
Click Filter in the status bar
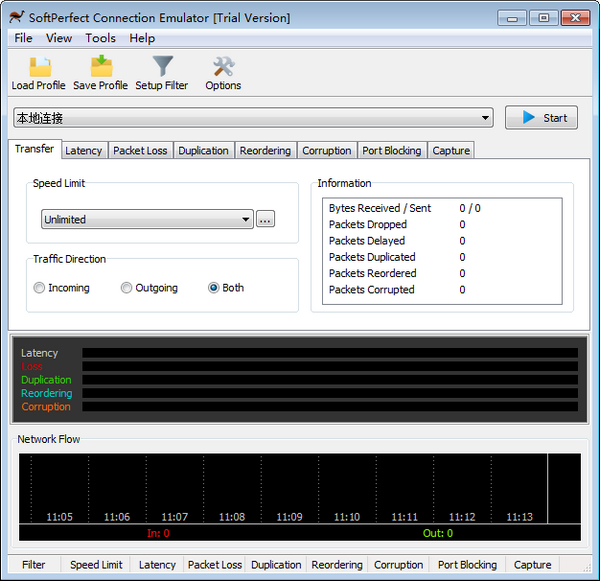(34, 565)
